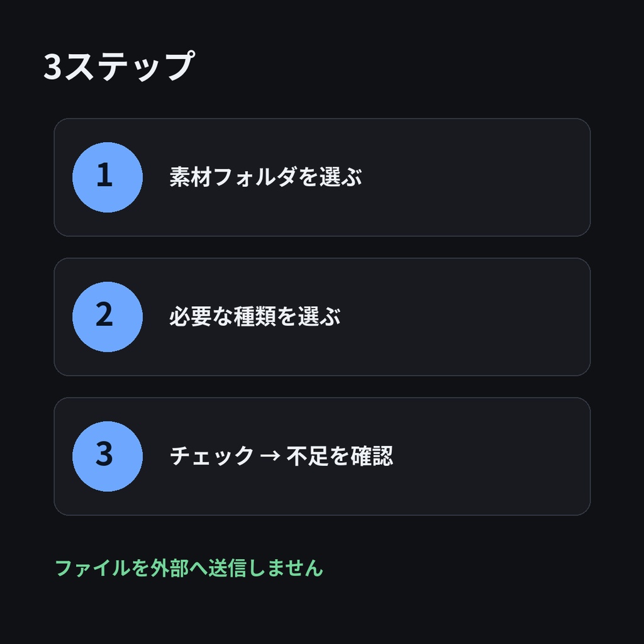Click the green ファイルを外部へ送信しません notice
The height and width of the screenshot is (644, 644).
point(189,568)
